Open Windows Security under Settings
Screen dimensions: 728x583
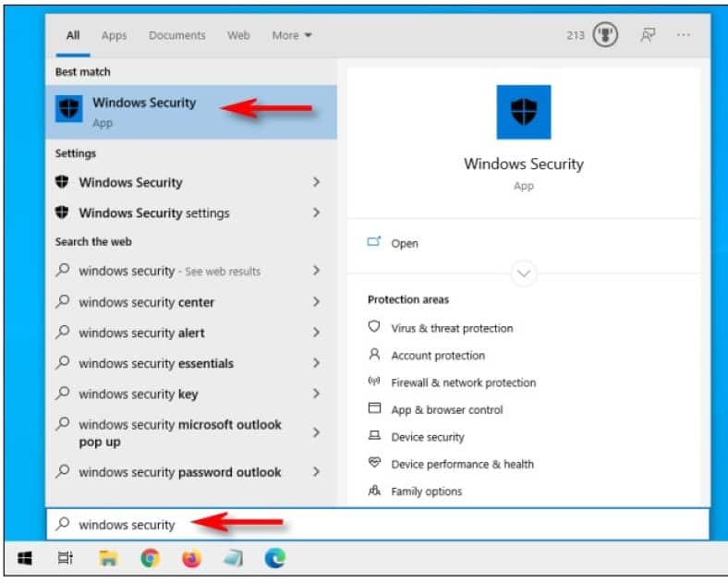click(191, 182)
